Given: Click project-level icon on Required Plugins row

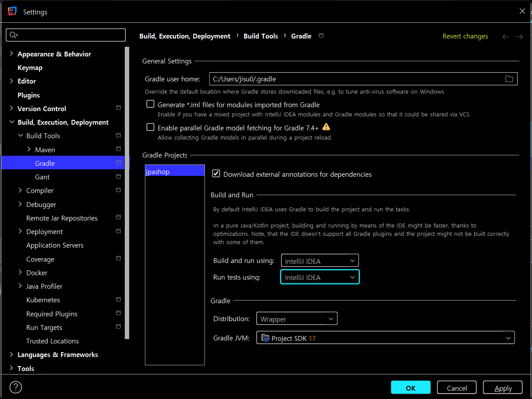Looking at the screenshot, I should click(118, 313).
